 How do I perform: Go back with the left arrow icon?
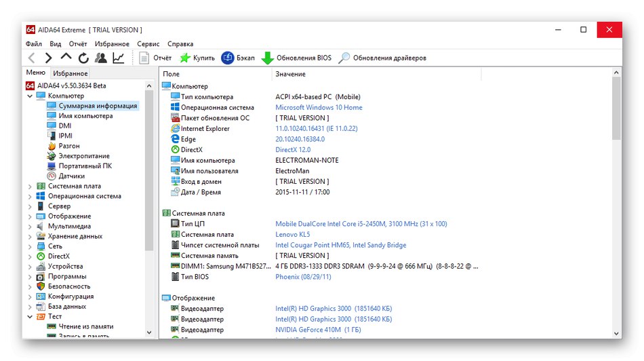32,58
